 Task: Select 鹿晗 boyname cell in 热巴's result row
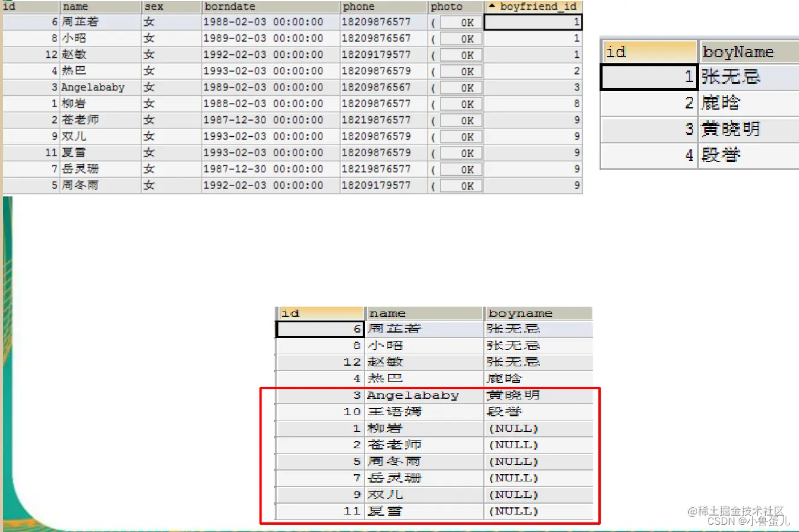tap(538, 379)
